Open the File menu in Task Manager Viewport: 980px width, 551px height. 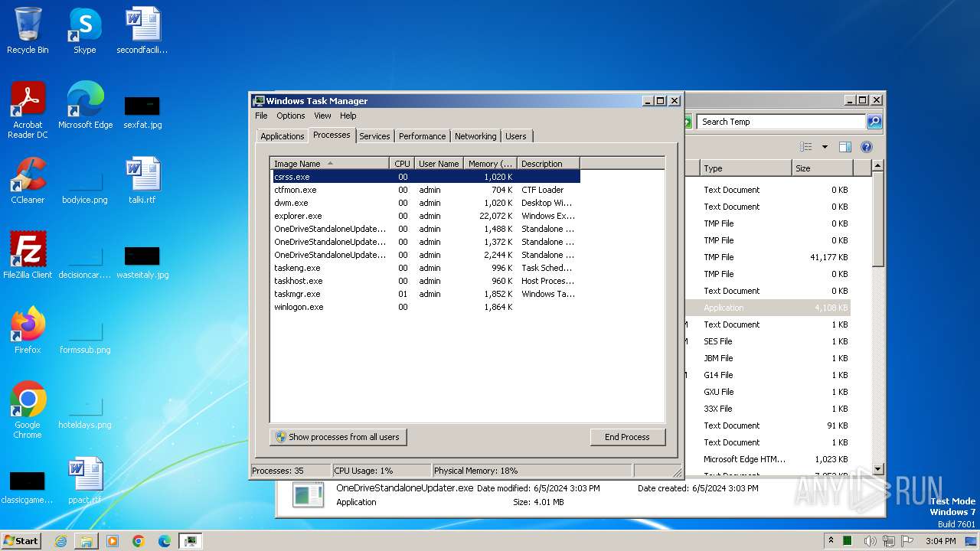261,116
